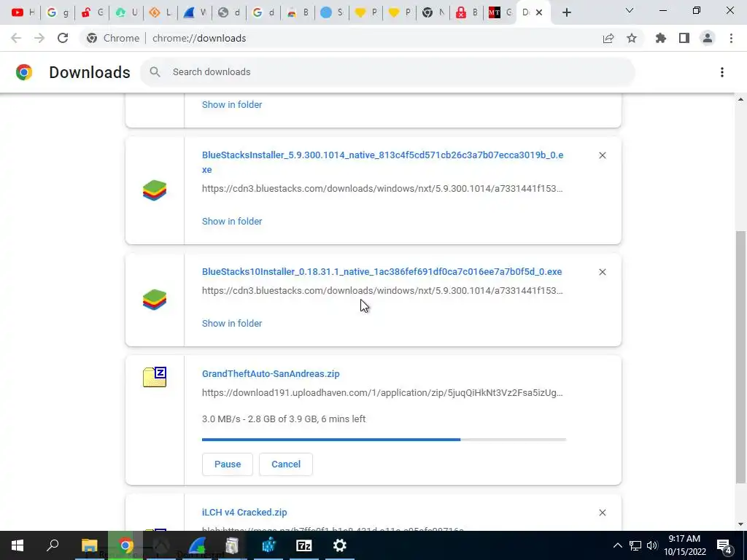747x560 pixels.
Task: Show BlueStacks10Installer in folder
Action: tap(232, 323)
